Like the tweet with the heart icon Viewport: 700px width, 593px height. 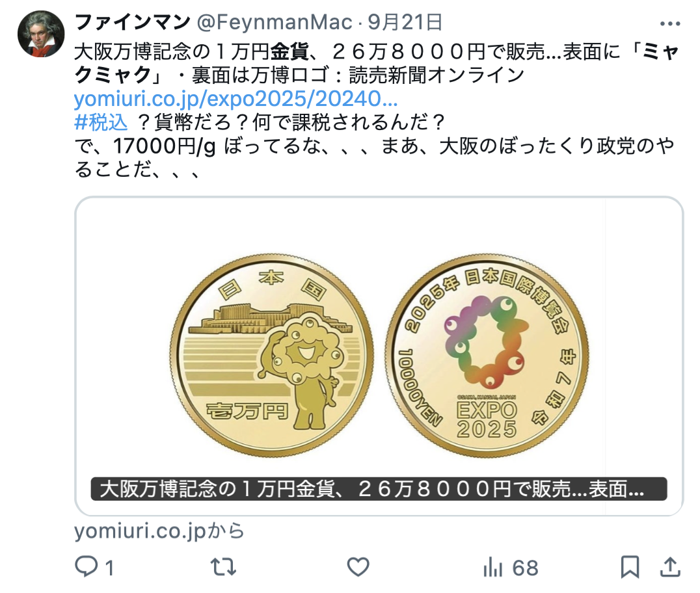(x=358, y=567)
